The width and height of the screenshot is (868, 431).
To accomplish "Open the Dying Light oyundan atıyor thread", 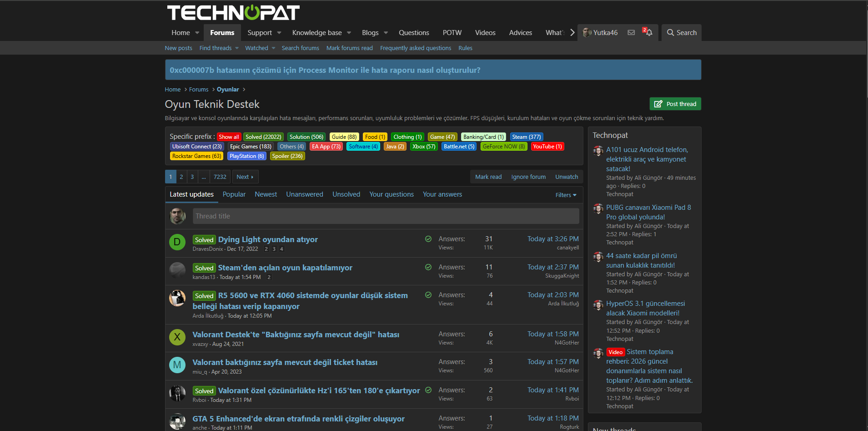I will point(268,239).
